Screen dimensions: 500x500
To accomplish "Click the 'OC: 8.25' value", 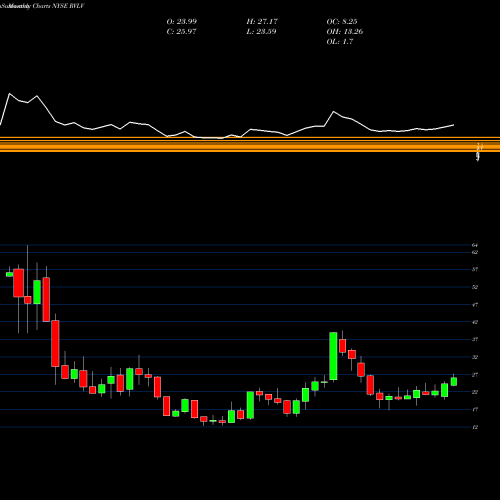I will 342,22.
